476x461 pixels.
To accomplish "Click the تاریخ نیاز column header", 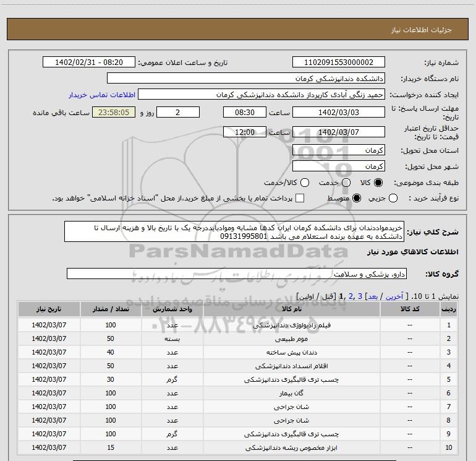I will (x=49, y=309).
